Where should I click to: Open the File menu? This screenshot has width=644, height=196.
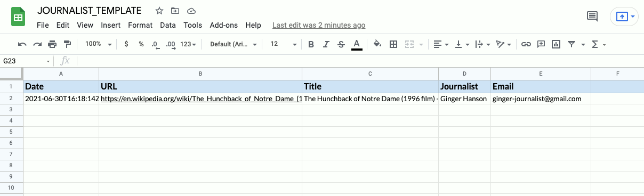tap(43, 25)
